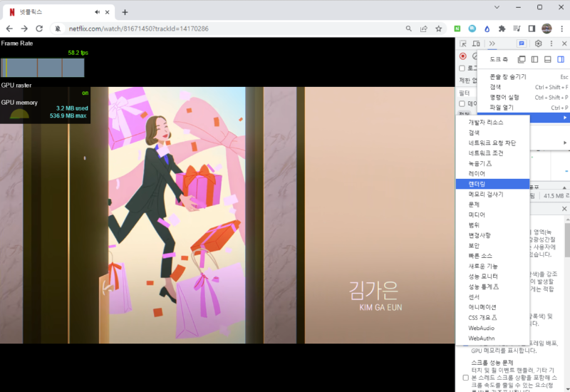
Task: Choose 성능 모니터 in the submenu
Action: click(483, 276)
